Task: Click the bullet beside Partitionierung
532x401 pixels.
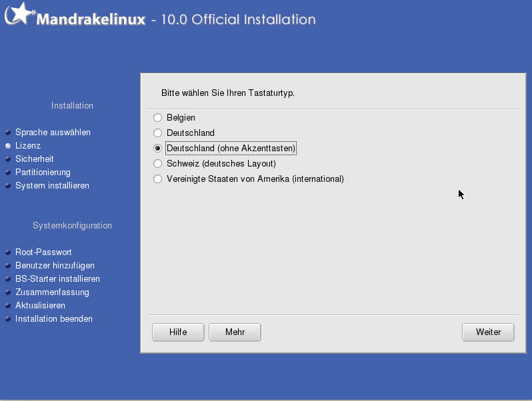Action: [x=8, y=173]
